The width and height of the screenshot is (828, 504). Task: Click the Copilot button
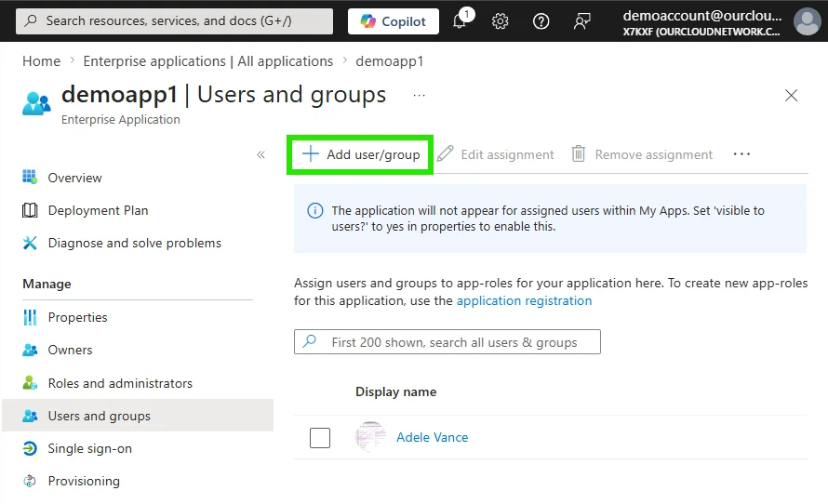click(x=394, y=21)
